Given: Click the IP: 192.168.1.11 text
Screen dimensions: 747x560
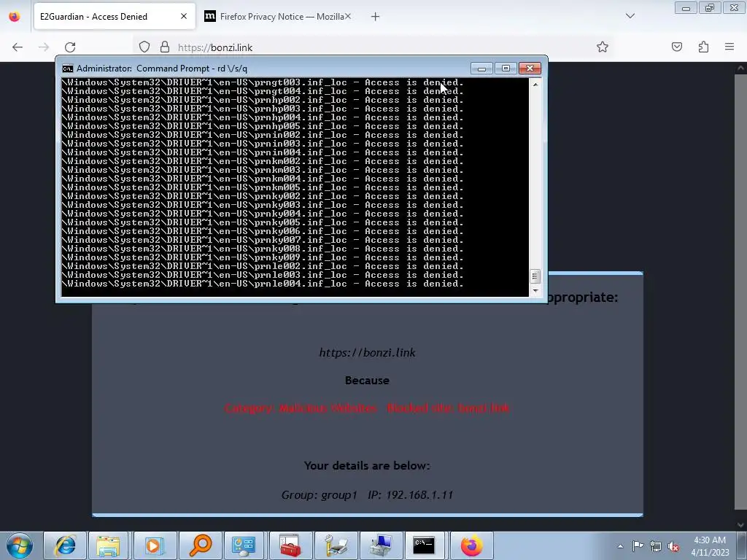Looking at the screenshot, I should tap(410, 495).
